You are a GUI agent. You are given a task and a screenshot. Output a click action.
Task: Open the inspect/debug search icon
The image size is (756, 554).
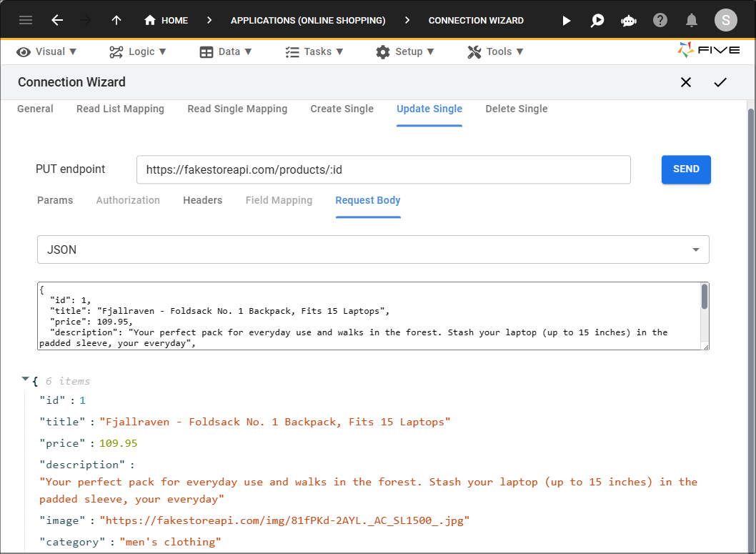point(597,21)
